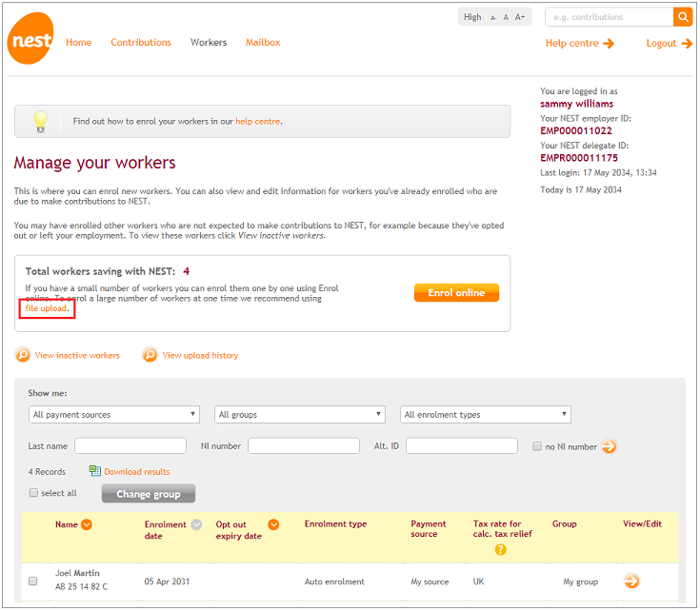
Task: Tick the select all checkbox
Action: tap(33, 492)
